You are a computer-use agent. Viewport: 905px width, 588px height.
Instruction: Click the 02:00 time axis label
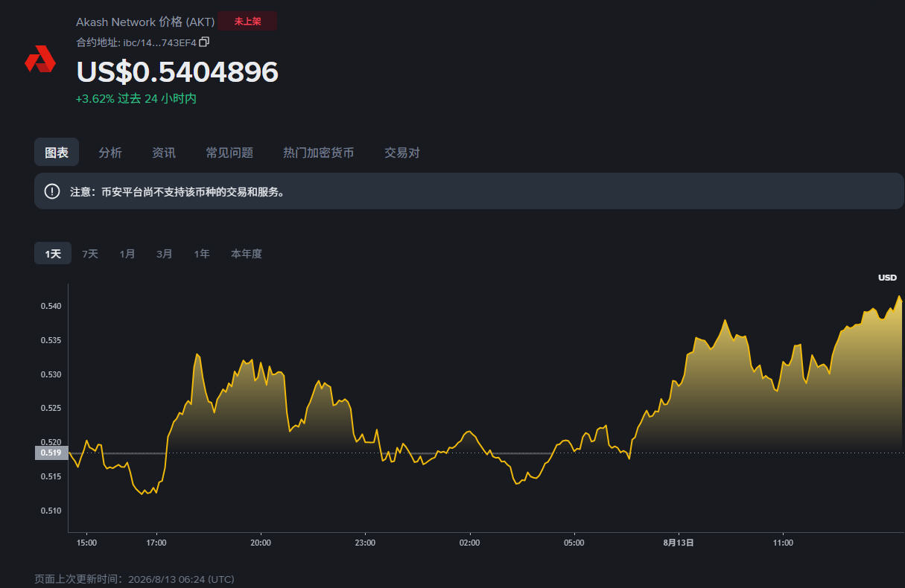click(x=470, y=543)
